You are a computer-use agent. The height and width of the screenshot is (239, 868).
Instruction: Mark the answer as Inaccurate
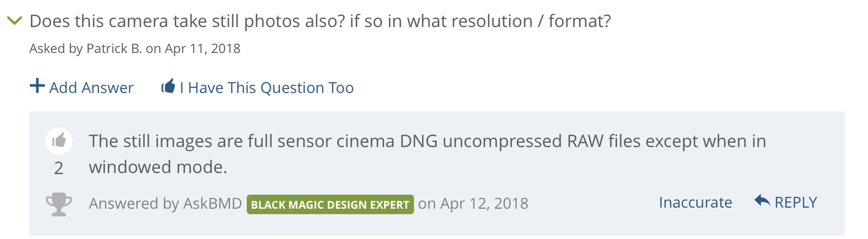[695, 202]
